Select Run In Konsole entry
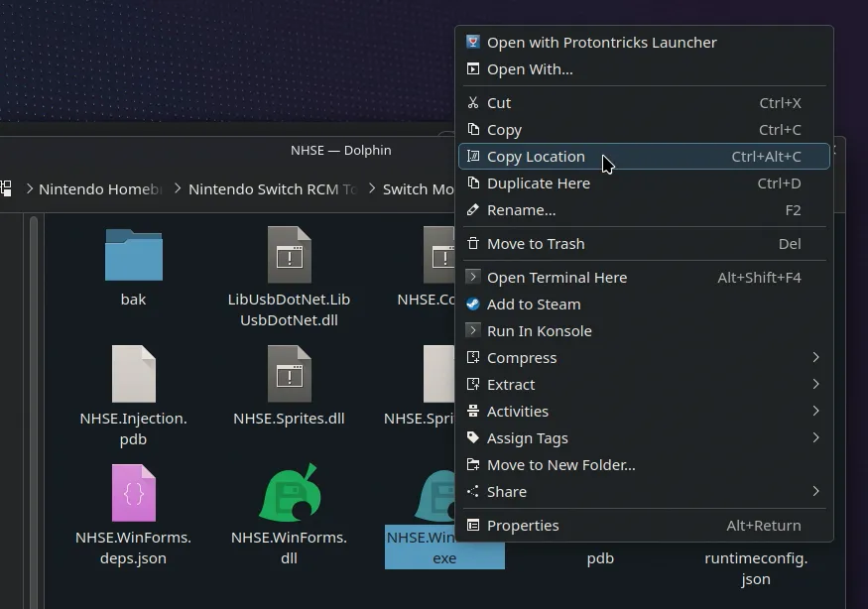This screenshot has width=868, height=609. (x=644, y=330)
